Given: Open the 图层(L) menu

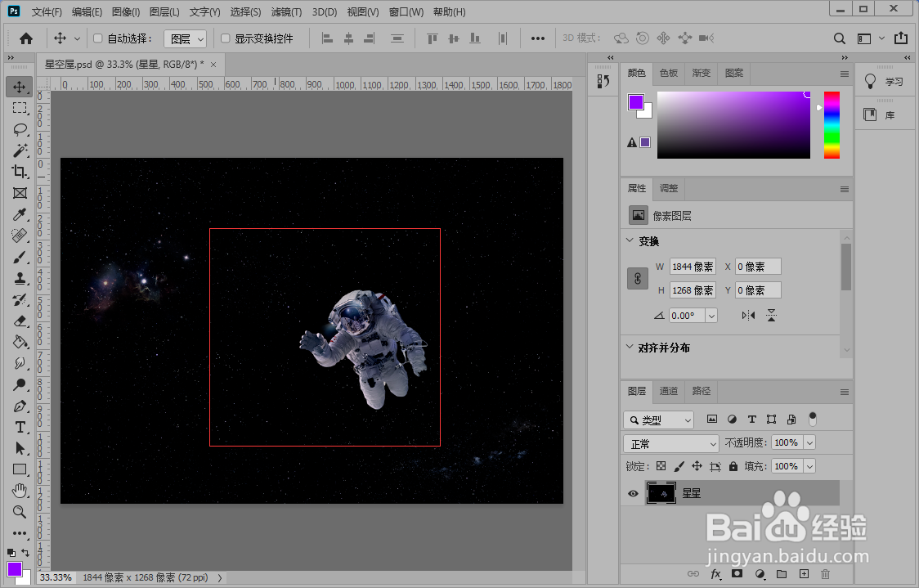Looking at the screenshot, I should coord(164,11).
